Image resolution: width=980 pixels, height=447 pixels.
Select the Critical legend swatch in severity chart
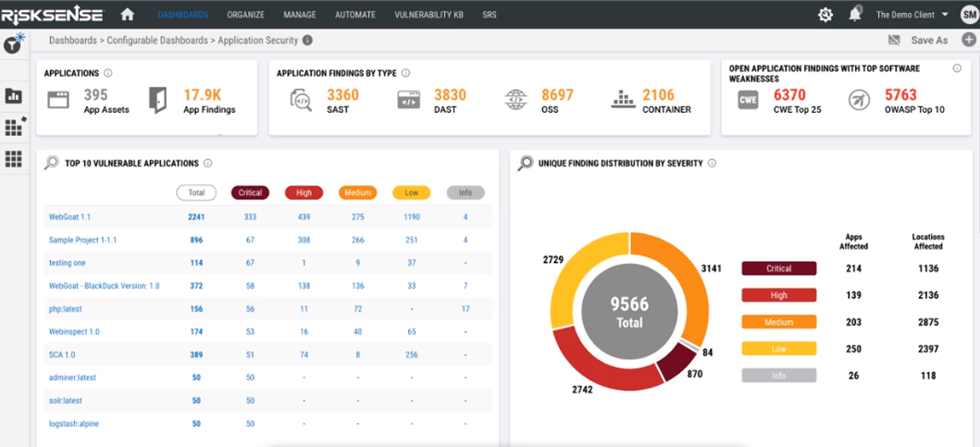click(779, 268)
